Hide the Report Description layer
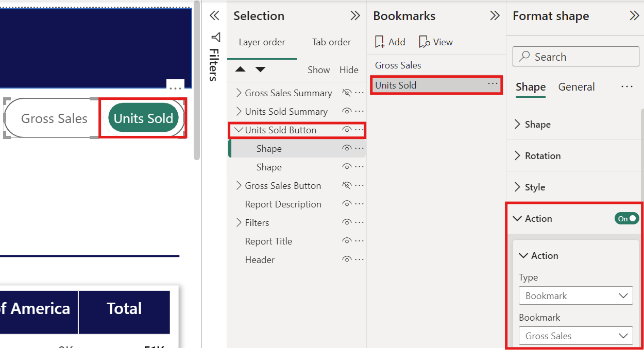 tap(347, 204)
